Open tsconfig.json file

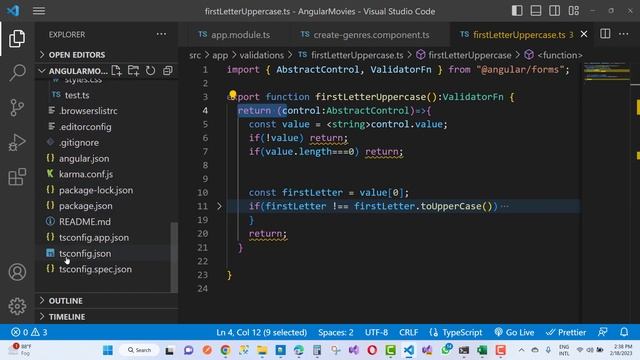(x=85, y=253)
